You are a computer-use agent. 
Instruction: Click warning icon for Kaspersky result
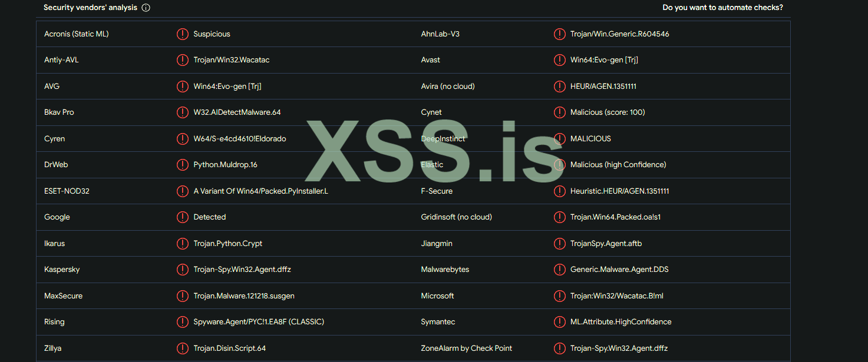click(183, 270)
